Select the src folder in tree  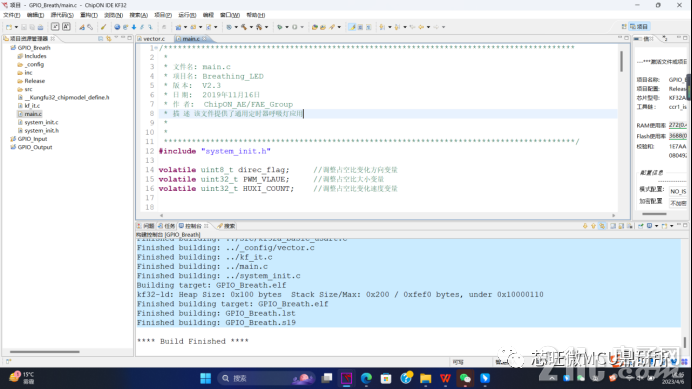[25, 89]
